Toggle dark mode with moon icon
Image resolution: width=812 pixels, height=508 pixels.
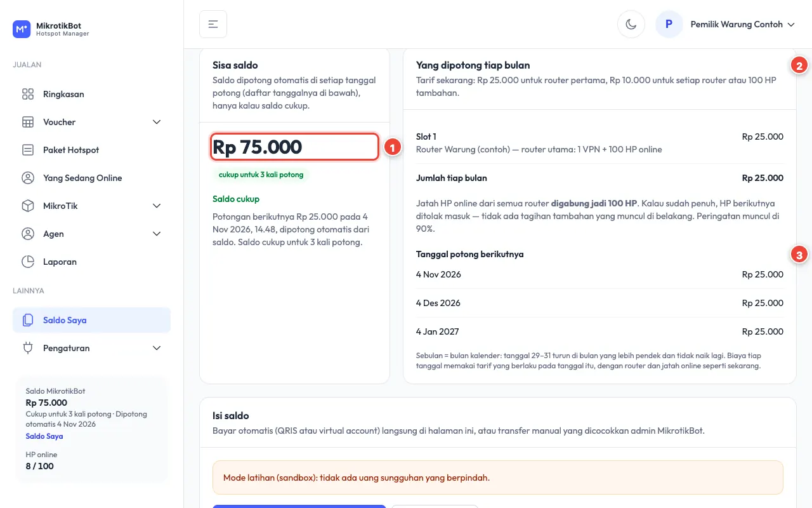[631, 24]
